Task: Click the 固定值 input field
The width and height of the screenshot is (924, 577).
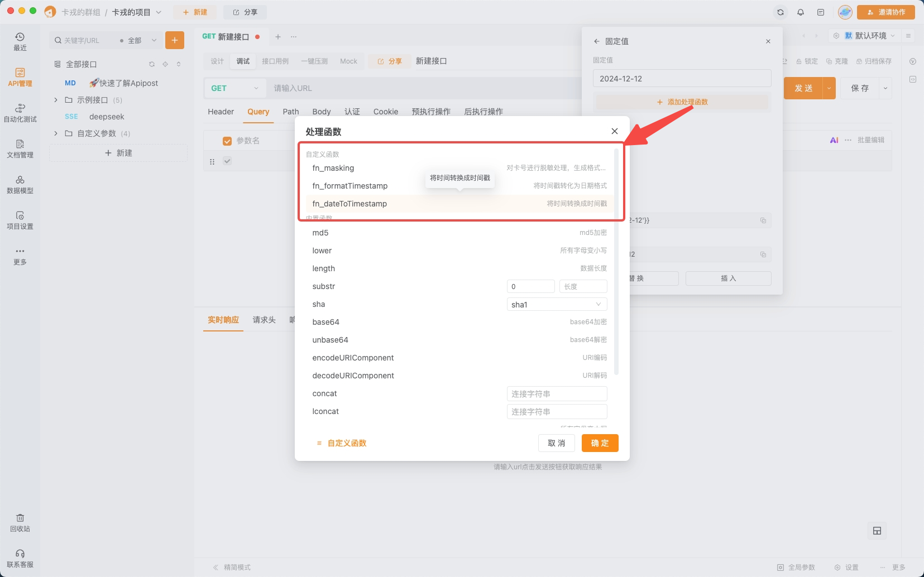Action: pos(682,78)
